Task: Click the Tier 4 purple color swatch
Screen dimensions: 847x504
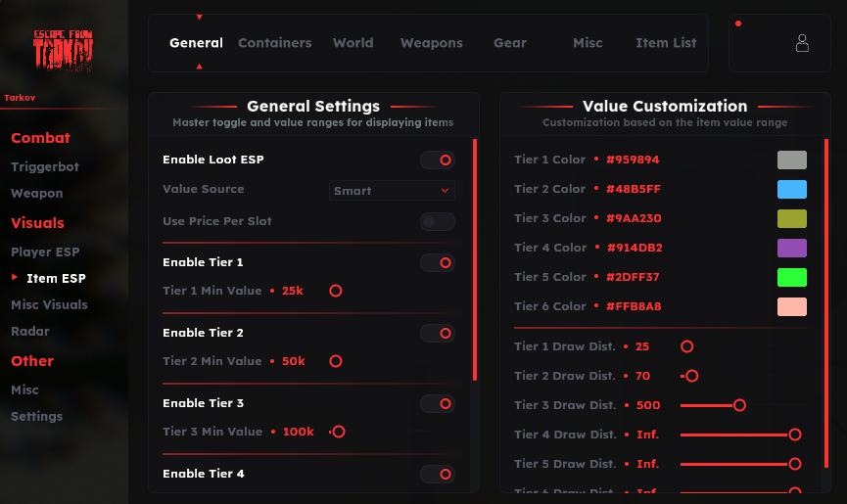Action: [791, 248]
